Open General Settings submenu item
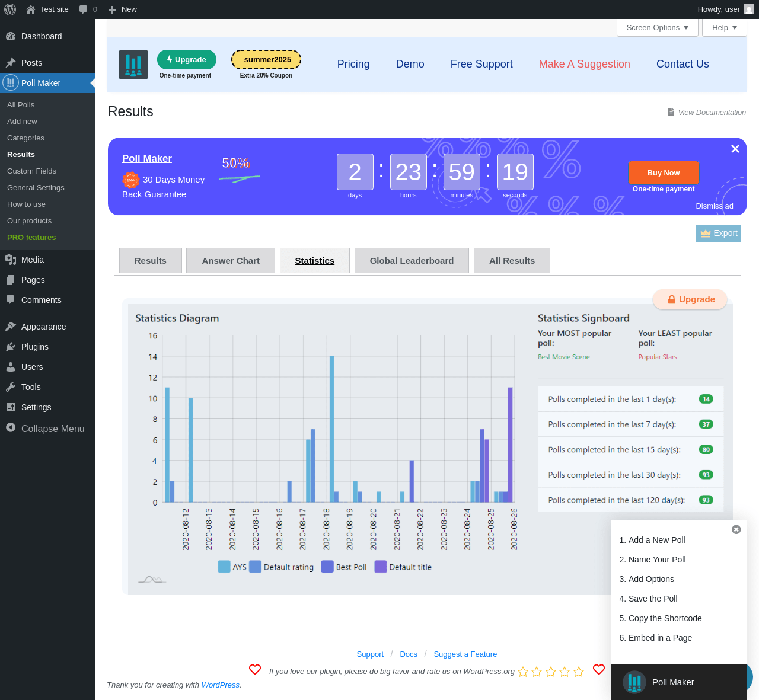 [36, 187]
